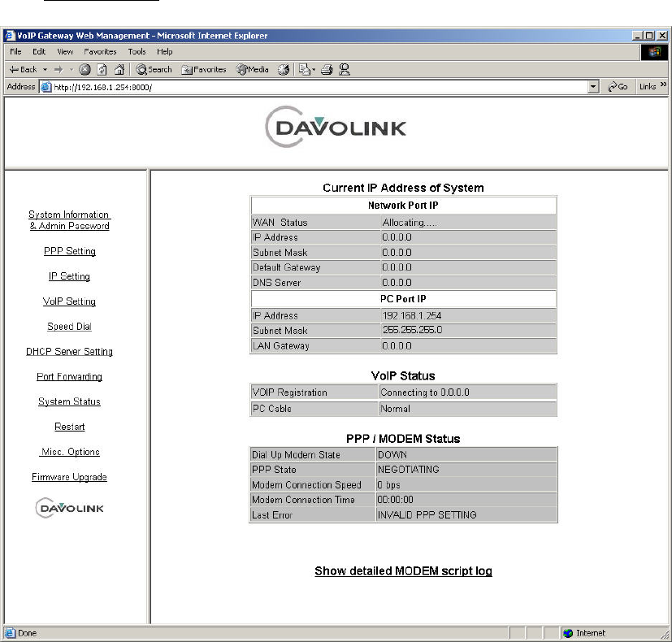Select Modem Connection Time '00:00:00'
This screenshot has height=642, width=672.
[395, 500]
